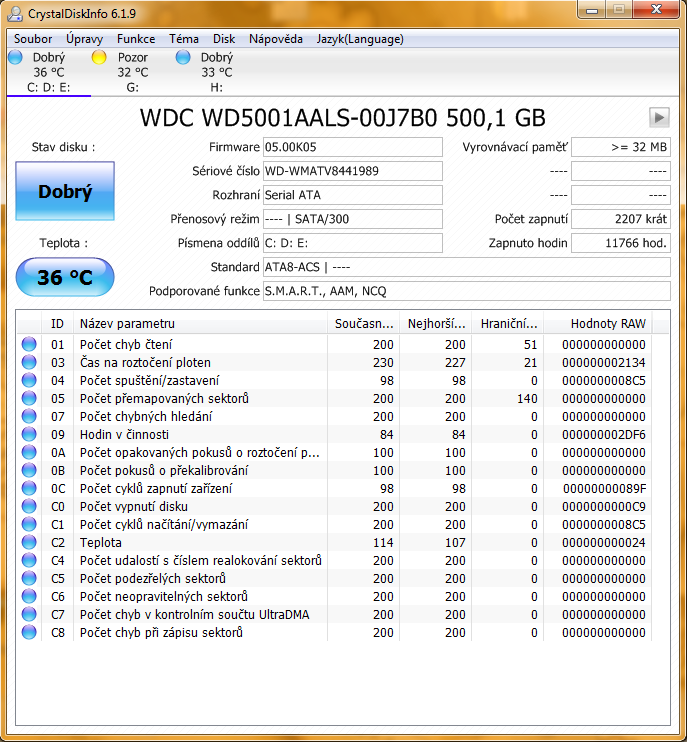687x742 pixels.
Task: Close the CrystalDiskInfo window
Action: (x=656, y=9)
